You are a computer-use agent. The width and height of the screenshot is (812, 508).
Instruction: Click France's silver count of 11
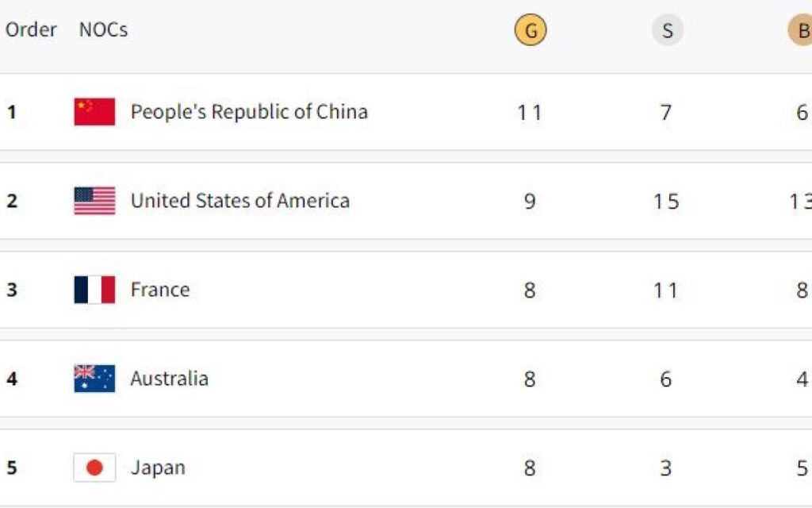[666, 291]
